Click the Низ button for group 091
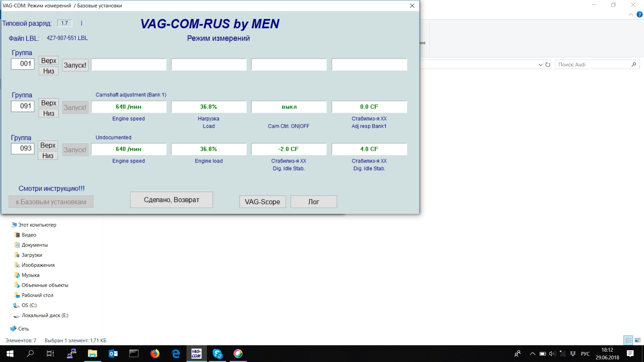The height and width of the screenshot is (362, 644). coord(49,113)
